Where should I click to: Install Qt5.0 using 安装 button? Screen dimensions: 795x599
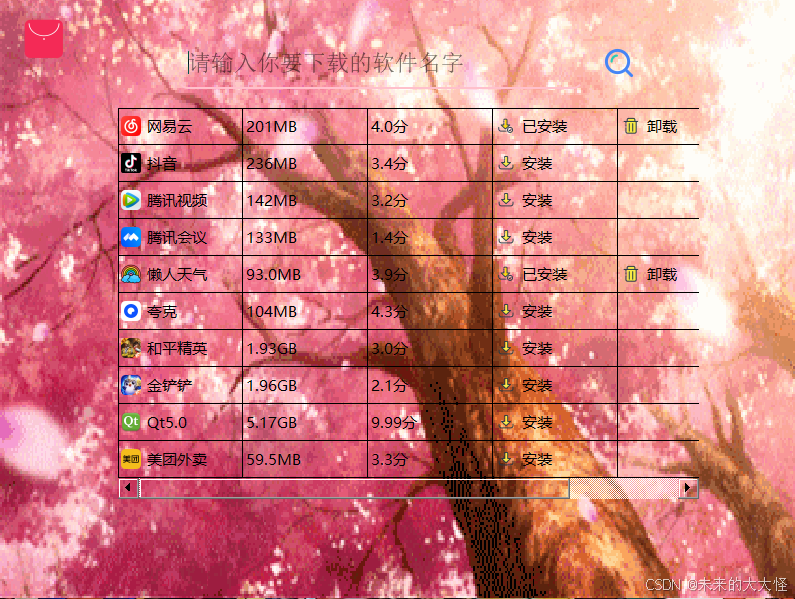(525, 422)
